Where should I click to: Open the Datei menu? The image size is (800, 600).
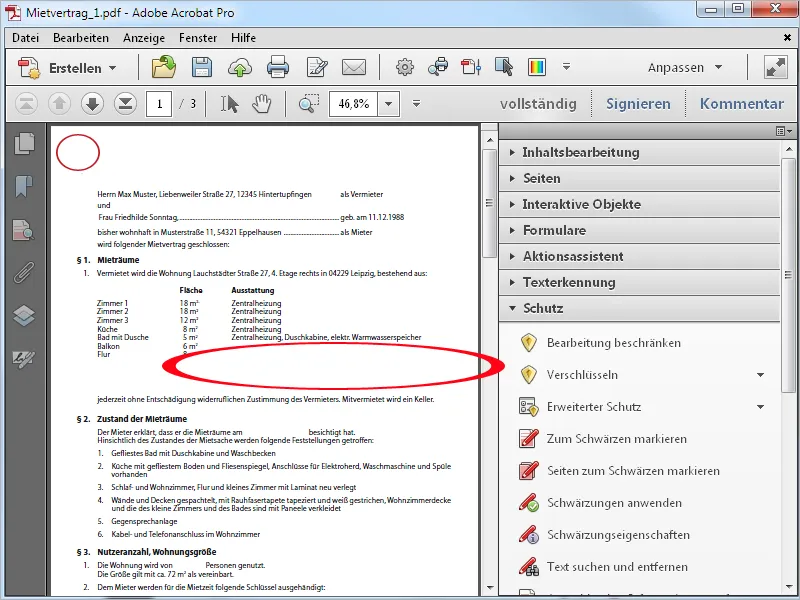click(26, 38)
